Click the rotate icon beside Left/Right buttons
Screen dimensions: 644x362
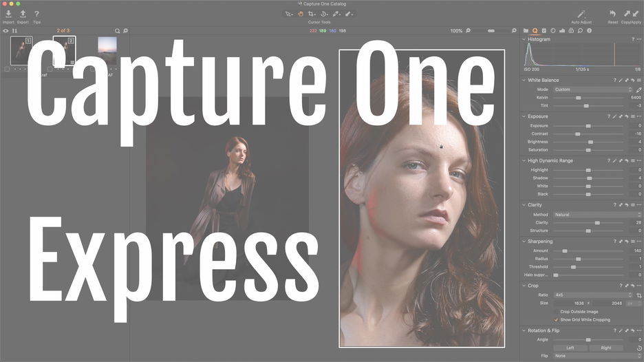639,348
